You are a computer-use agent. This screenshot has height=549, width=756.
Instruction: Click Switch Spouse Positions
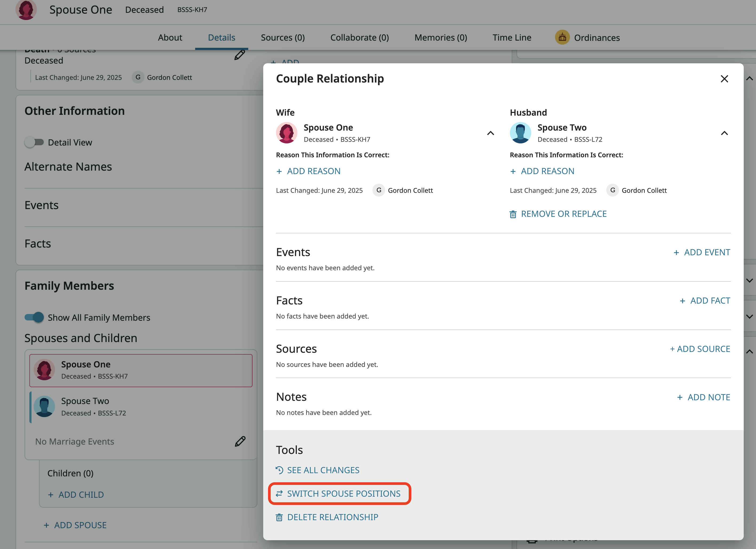[338, 493]
